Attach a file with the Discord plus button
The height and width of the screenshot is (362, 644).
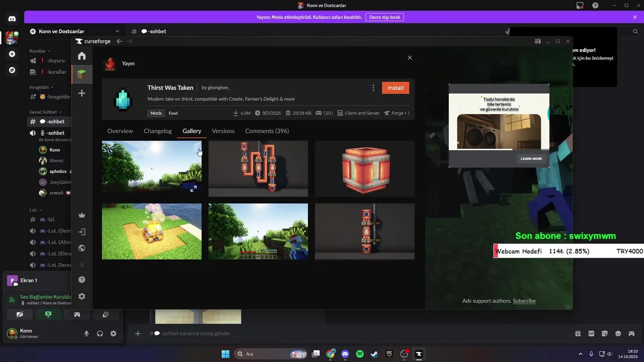click(138, 333)
